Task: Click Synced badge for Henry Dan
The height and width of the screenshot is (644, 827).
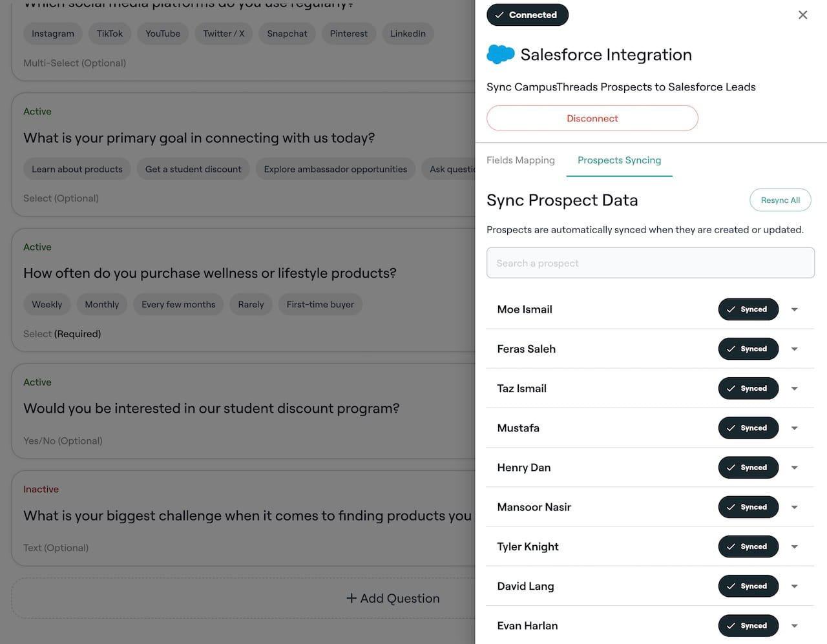Action: pos(748,468)
